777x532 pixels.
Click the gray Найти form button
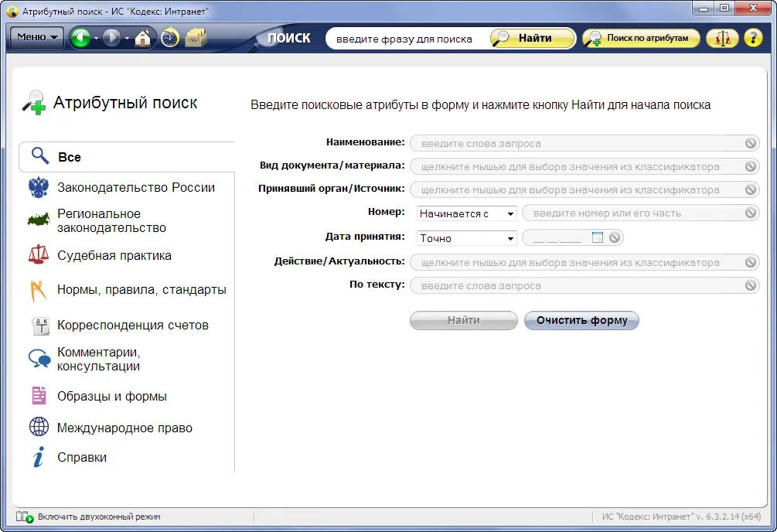coord(464,320)
